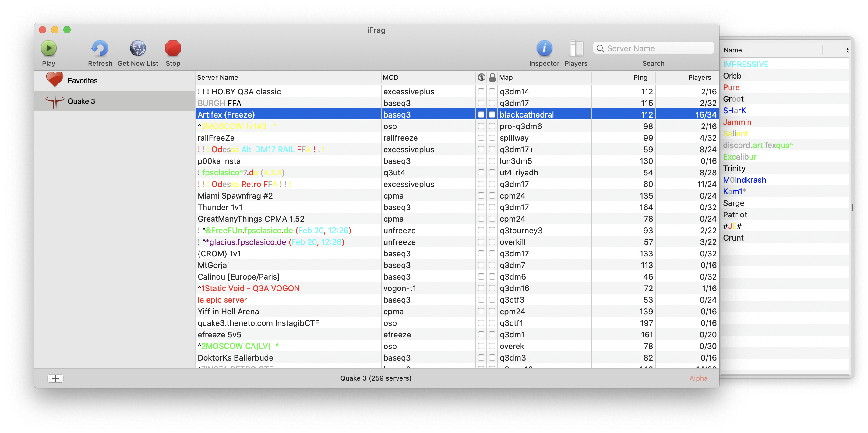Click the globe column header icon
Image resolution: width=868 pixels, height=433 pixels.
[x=481, y=78]
